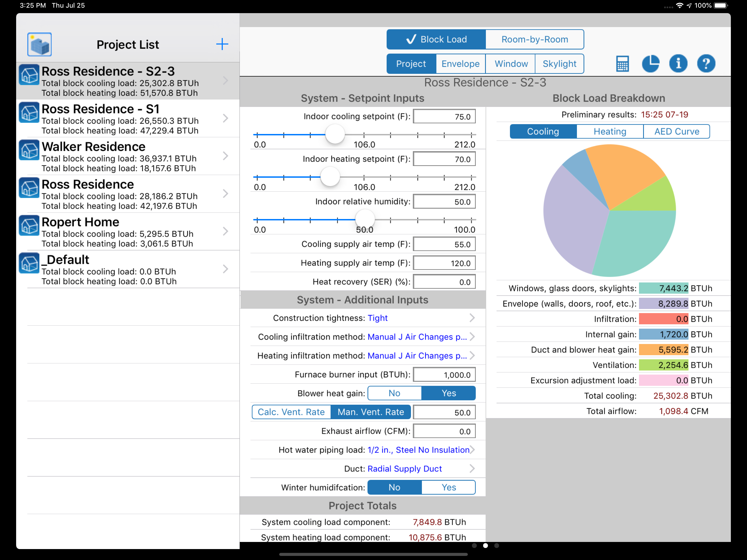
Task: Tap the plus icon to add project
Action: coord(222,44)
